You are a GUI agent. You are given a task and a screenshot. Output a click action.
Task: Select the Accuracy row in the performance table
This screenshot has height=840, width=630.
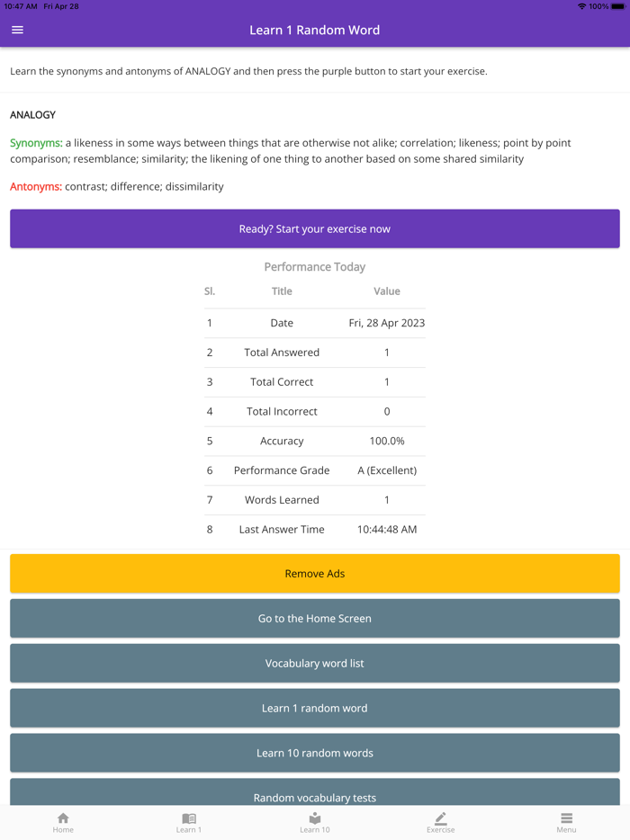coord(315,441)
